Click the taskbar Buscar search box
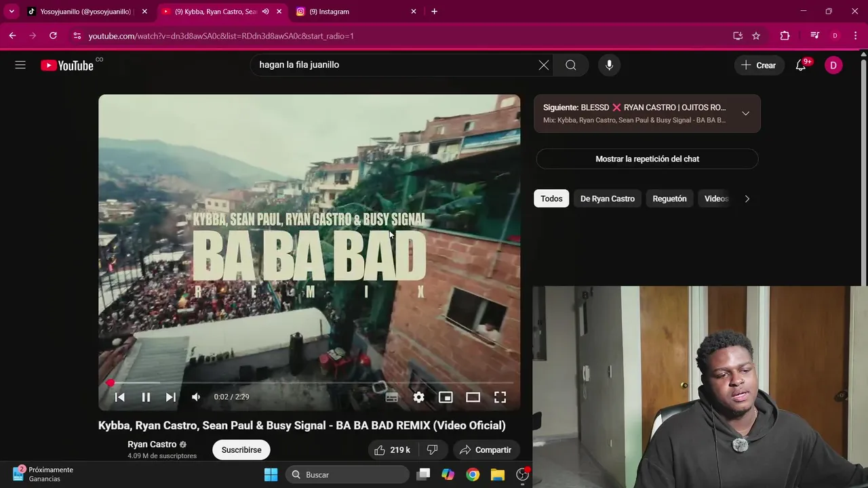The height and width of the screenshot is (488, 868). pos(347,474)
